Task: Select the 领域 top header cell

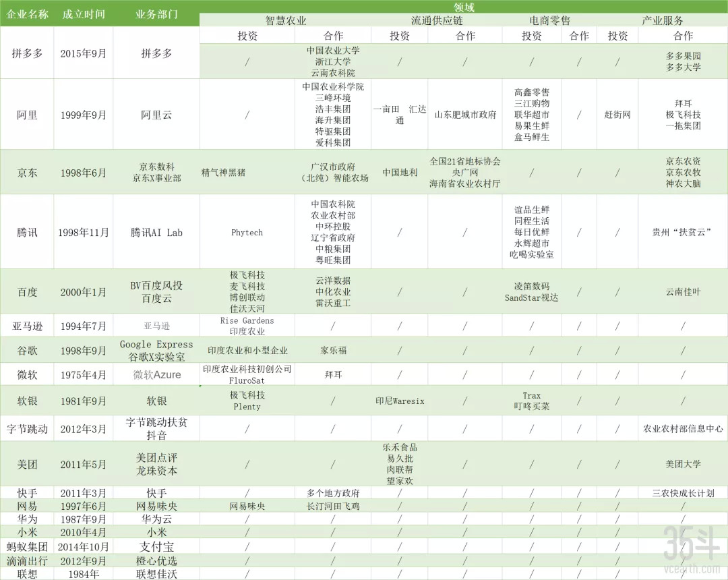Action: 463,6
